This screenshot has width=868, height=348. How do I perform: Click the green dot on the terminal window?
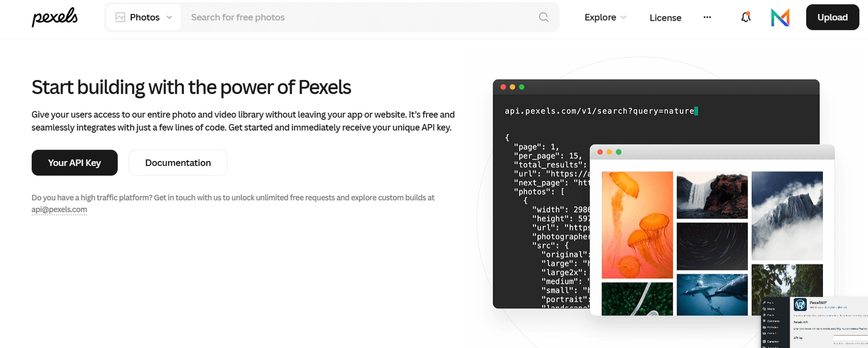tap(522, 87)
